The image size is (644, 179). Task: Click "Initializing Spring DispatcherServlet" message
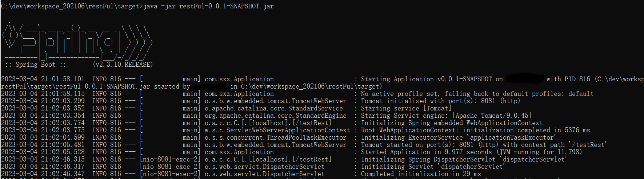(464, 159)
